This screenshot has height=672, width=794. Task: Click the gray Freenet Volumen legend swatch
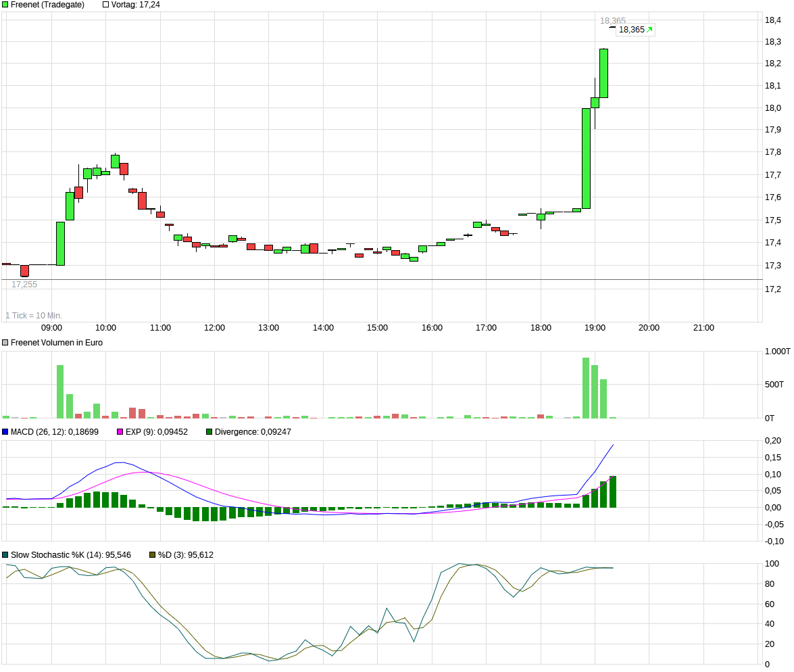coord(5,343)
